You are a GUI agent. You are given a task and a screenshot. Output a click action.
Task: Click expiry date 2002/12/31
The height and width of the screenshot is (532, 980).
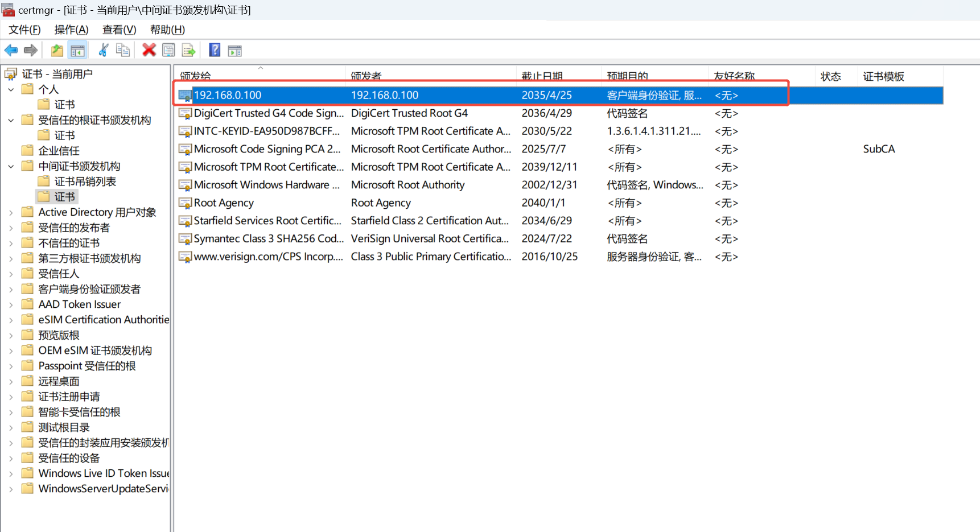[x=549, y=185]
